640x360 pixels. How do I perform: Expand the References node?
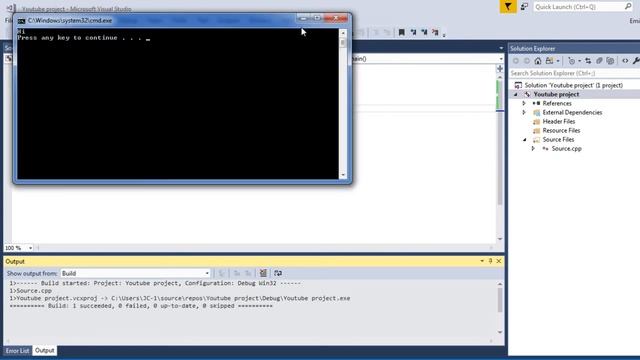click(x=524, y=103)
